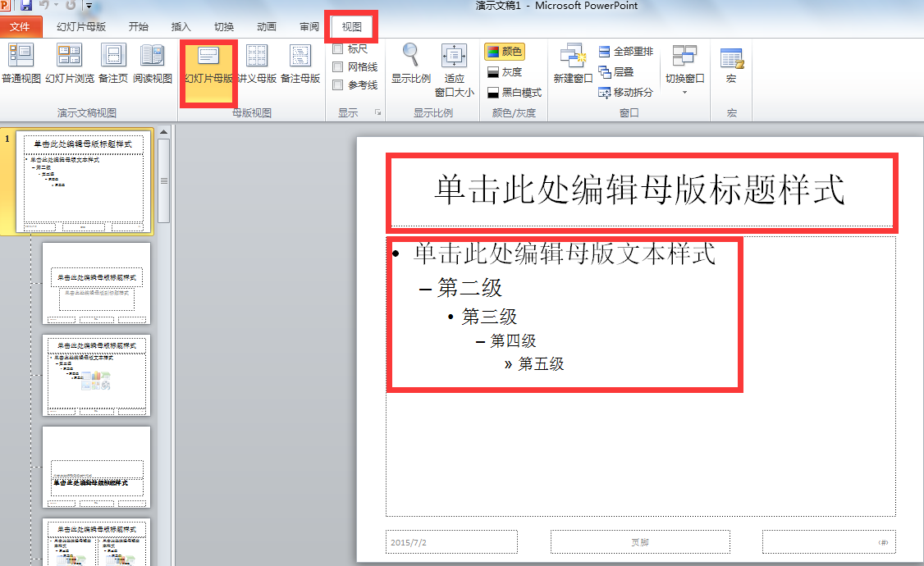Toggle the Guides (参考线) checkbox
The image size is (924, 566).
pyautogui.click(x=337, y=84)
